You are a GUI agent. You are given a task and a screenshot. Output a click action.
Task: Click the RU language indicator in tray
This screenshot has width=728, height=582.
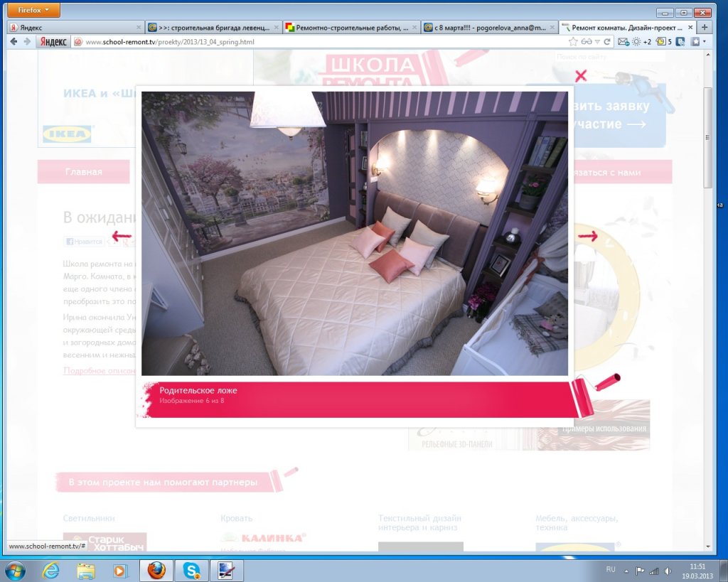[611, 569]
